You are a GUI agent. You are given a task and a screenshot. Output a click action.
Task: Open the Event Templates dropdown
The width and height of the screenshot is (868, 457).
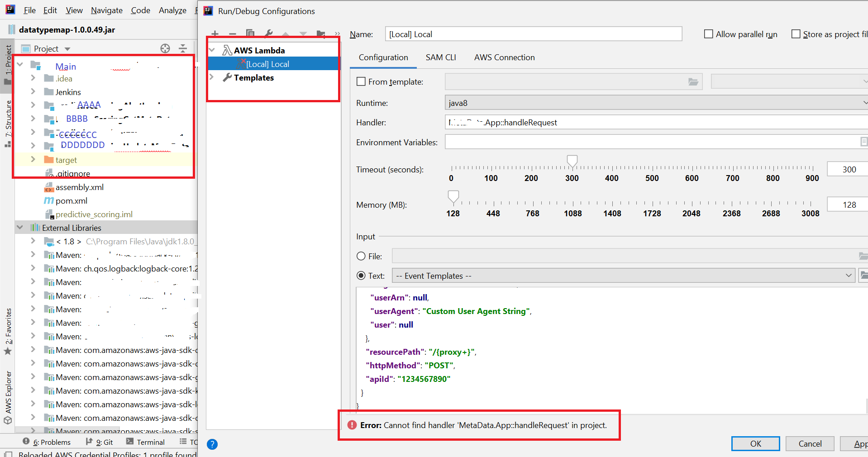pyautogui.click(x=849, y=276)
